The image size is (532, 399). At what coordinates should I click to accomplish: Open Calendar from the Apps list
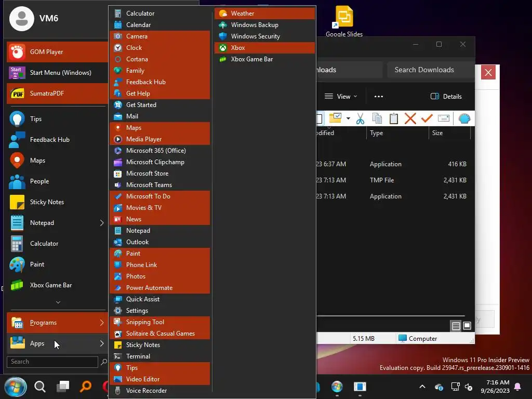click(x=160, y=25)
